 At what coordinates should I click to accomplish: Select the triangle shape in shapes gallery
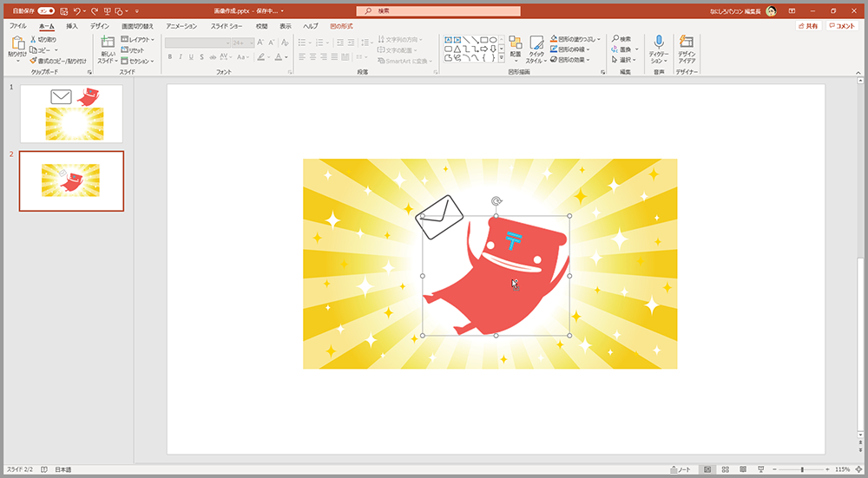457,49
